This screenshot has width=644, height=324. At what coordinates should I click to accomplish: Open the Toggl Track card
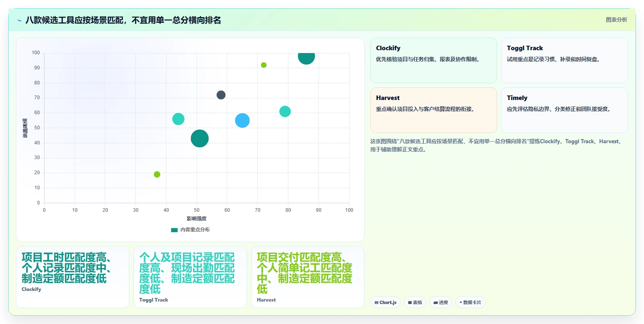point(564,60)
